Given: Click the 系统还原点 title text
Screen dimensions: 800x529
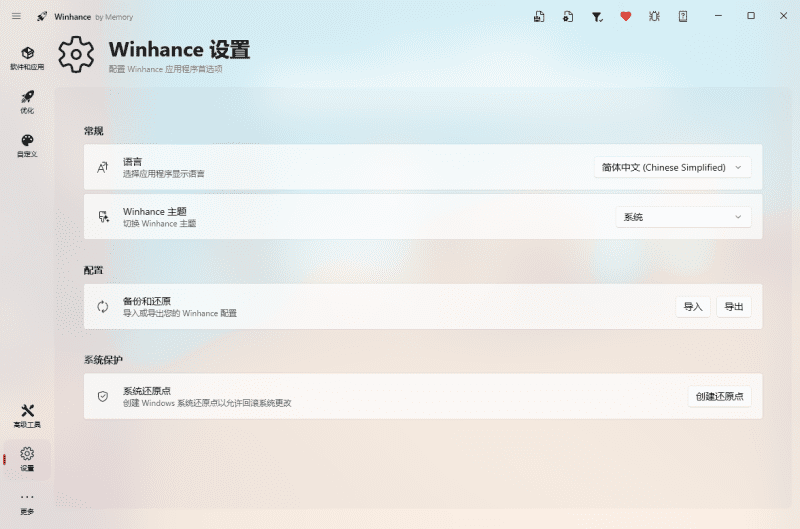Looking at the screenshot, I should pos(146,391).
